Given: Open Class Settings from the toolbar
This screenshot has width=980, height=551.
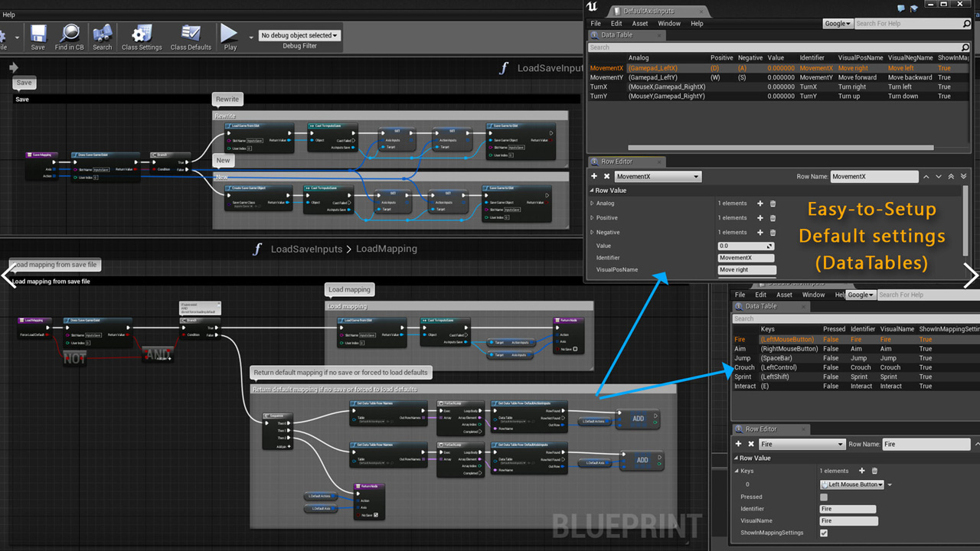Looking at the screenshot, I should click(142, 34).
